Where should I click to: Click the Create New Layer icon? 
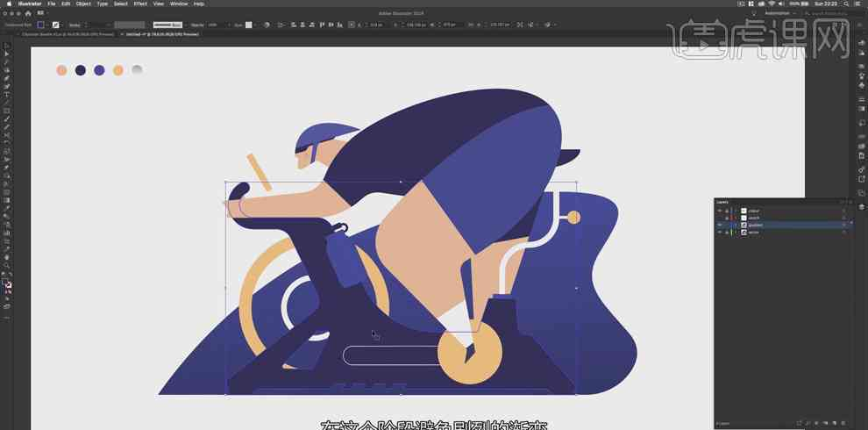834,423
